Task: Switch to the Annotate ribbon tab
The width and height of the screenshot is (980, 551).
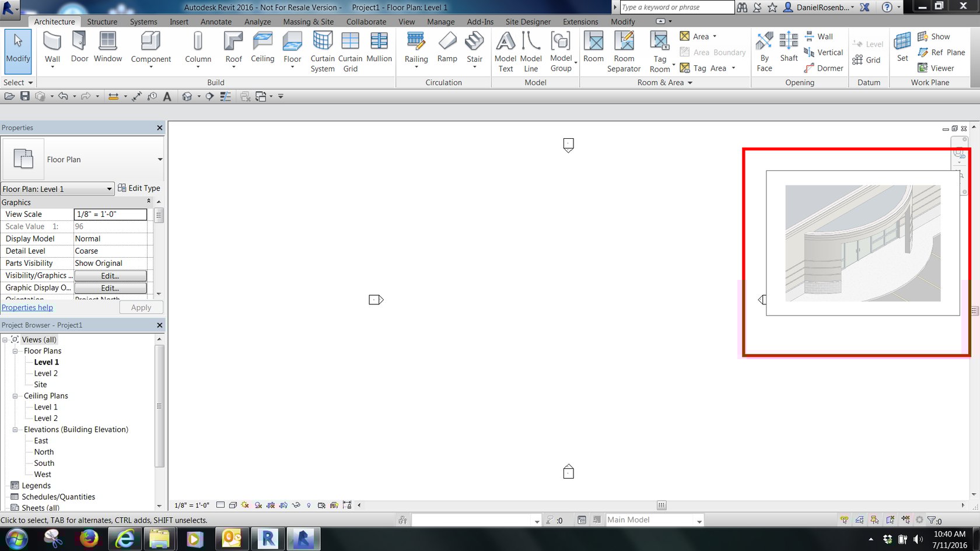Action: pos(216,22)
